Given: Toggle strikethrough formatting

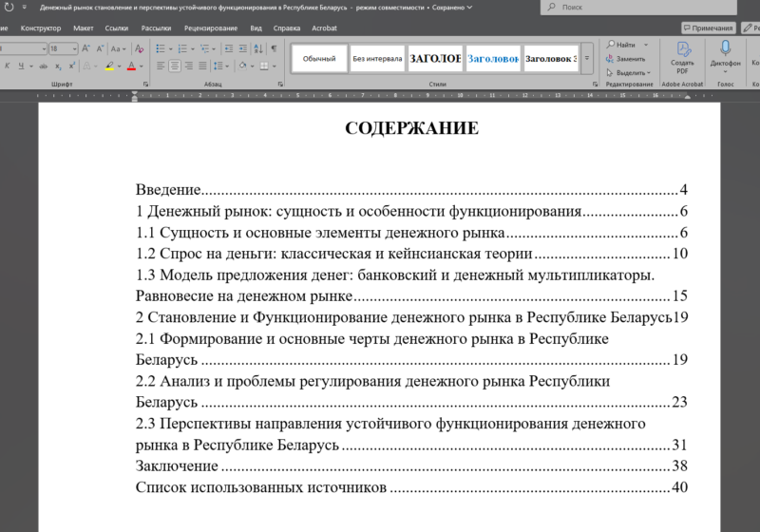Looking at the screenshot, I should pos(44,66).
